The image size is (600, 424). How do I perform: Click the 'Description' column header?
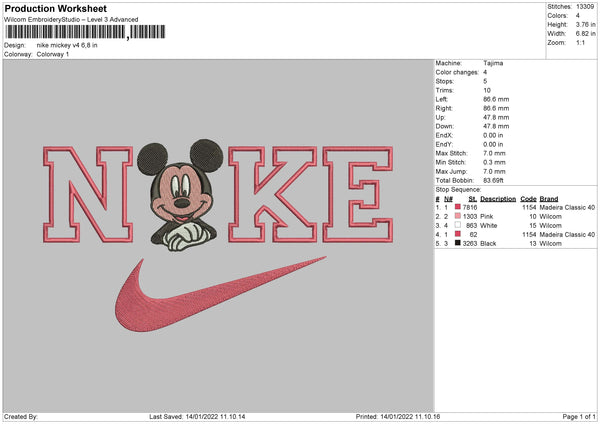[498, 199]
